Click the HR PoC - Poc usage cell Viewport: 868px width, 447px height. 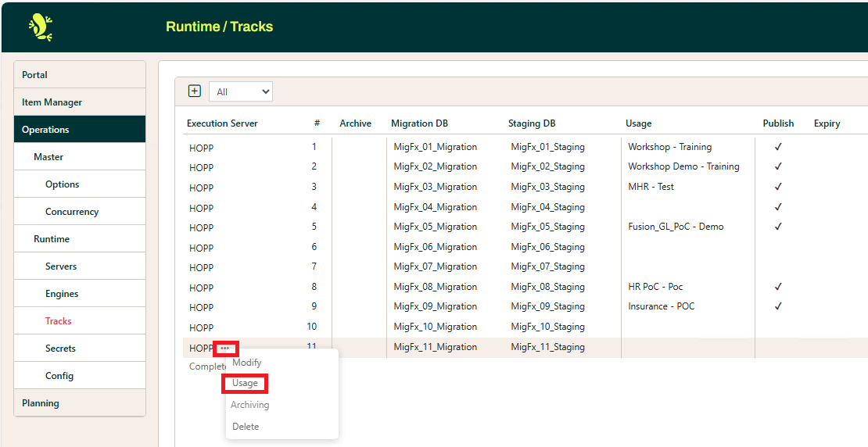[655, 287]
